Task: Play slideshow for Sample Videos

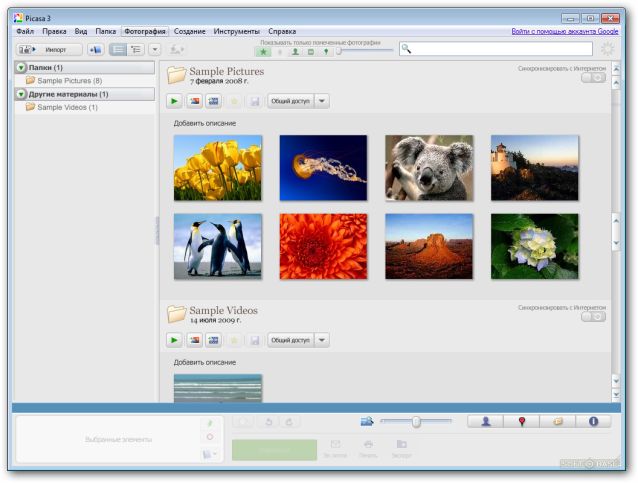Action: 174,340
